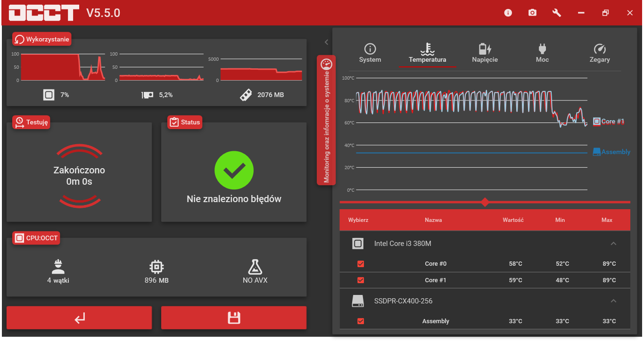Click the Wykorzystanie panel label
Viewport: 644px width, 343px height.
(42, 39)
